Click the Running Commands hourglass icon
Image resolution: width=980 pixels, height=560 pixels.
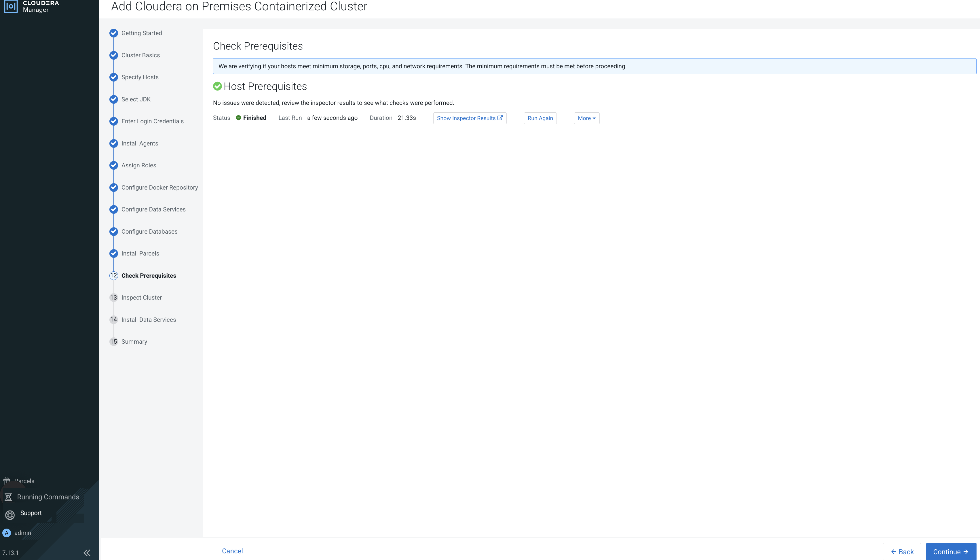pos(8,497)
